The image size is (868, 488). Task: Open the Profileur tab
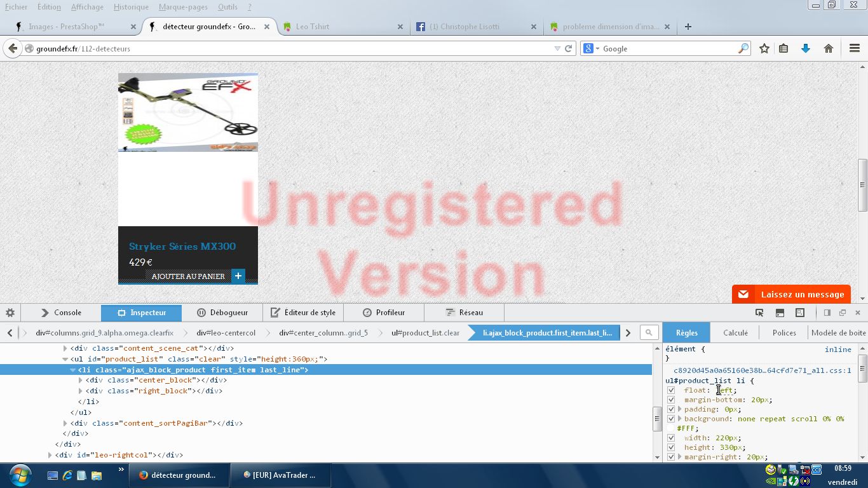coord(384,313)
